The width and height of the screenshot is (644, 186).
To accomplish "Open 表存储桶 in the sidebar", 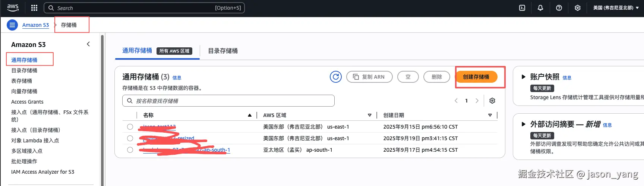I will pos(22,81).
